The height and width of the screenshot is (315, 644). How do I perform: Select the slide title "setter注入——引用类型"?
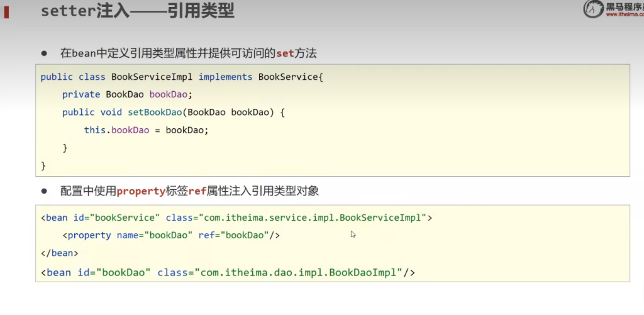[x=137, y=11]
